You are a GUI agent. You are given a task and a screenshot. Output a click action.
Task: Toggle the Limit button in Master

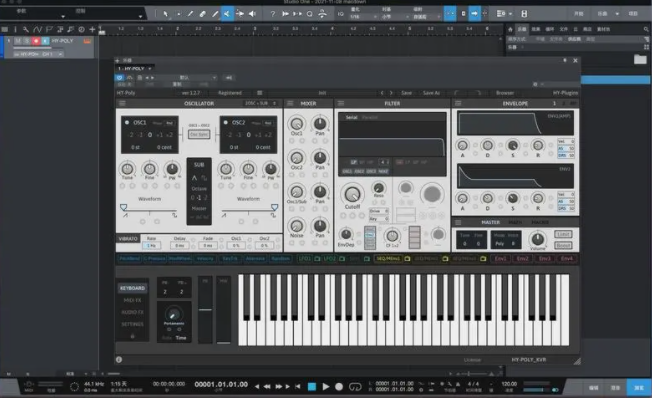point(563,235)
